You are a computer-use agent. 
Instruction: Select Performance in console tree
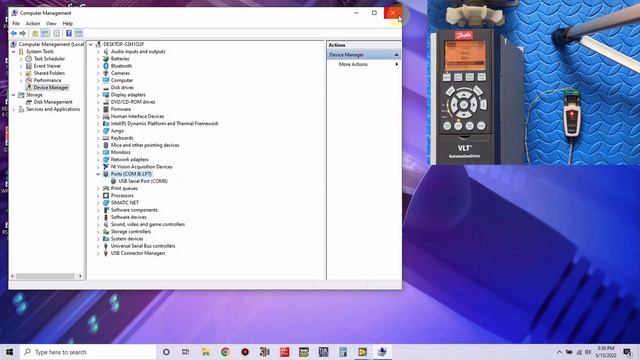(47, 80)
